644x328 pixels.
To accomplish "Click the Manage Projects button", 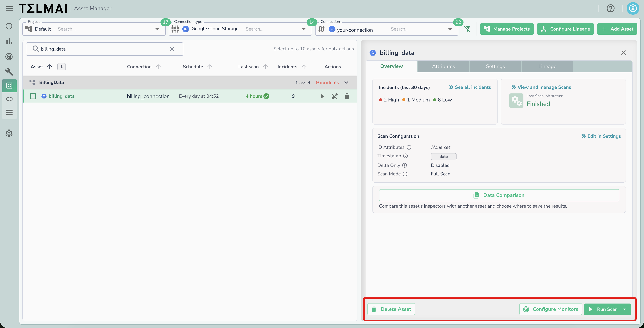I will click(x=507, y=29).
